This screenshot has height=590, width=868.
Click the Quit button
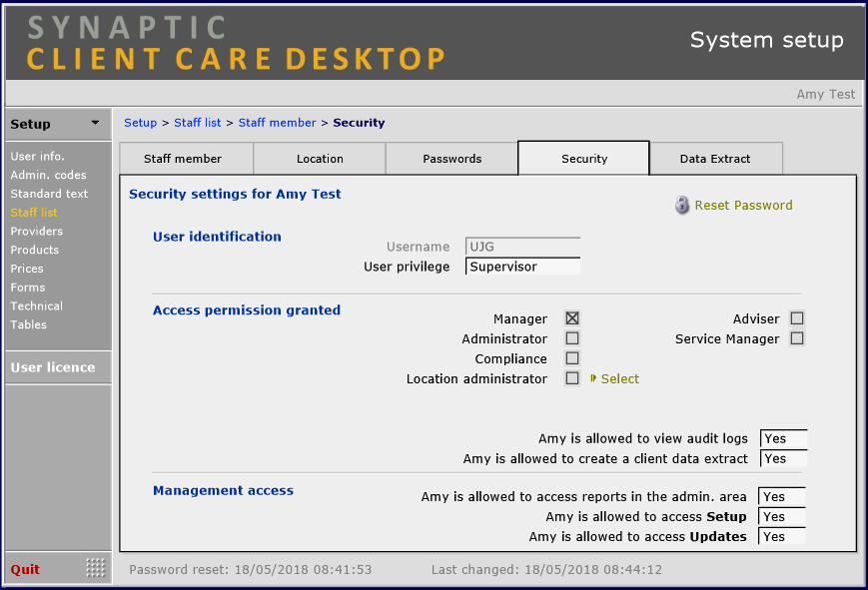tap(25, 569)
